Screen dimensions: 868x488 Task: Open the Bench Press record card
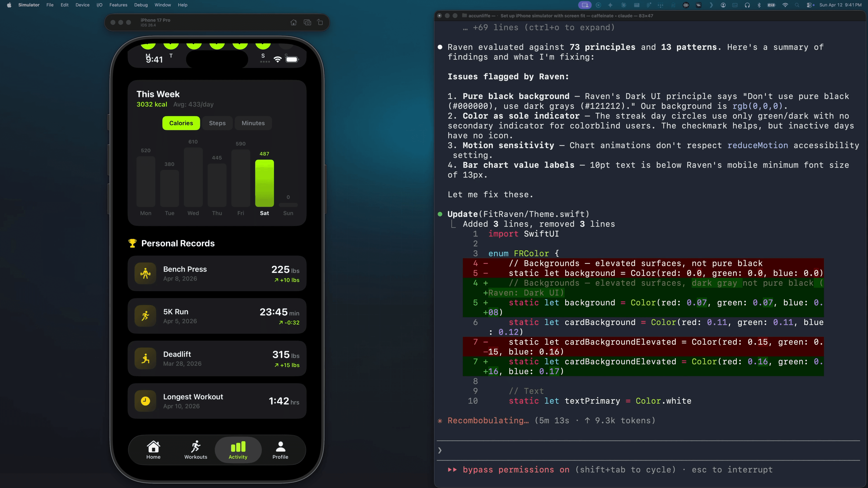[x=217, y=273]
